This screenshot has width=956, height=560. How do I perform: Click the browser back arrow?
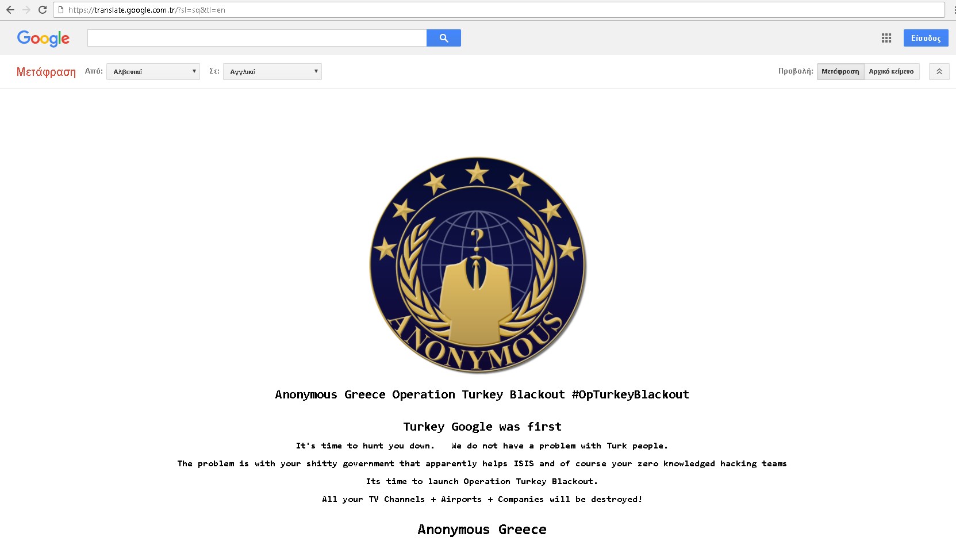tap(10, 10)
